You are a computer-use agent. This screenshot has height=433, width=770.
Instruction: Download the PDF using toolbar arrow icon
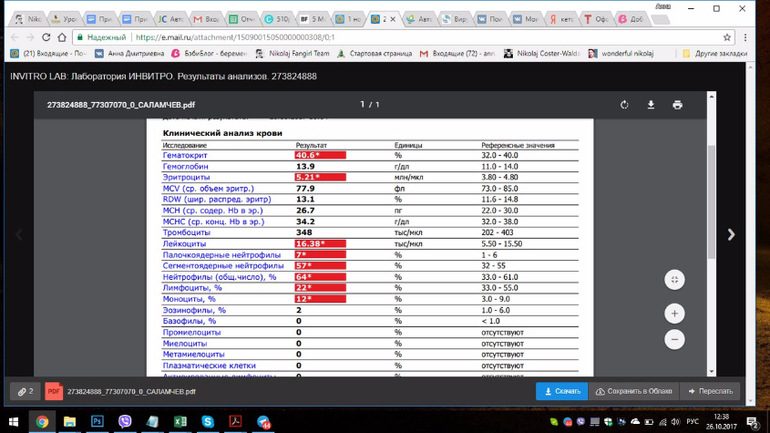coord(651,105)
